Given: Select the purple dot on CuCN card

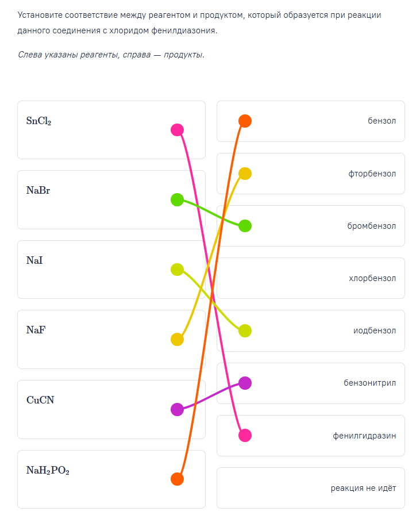Looking at the screenshot, I should tap(177, 410).
